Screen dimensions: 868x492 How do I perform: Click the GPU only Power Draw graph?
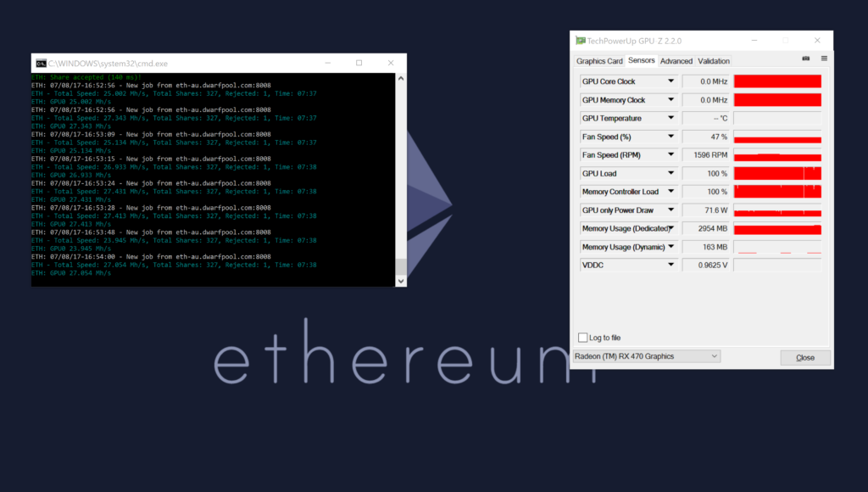777,210
